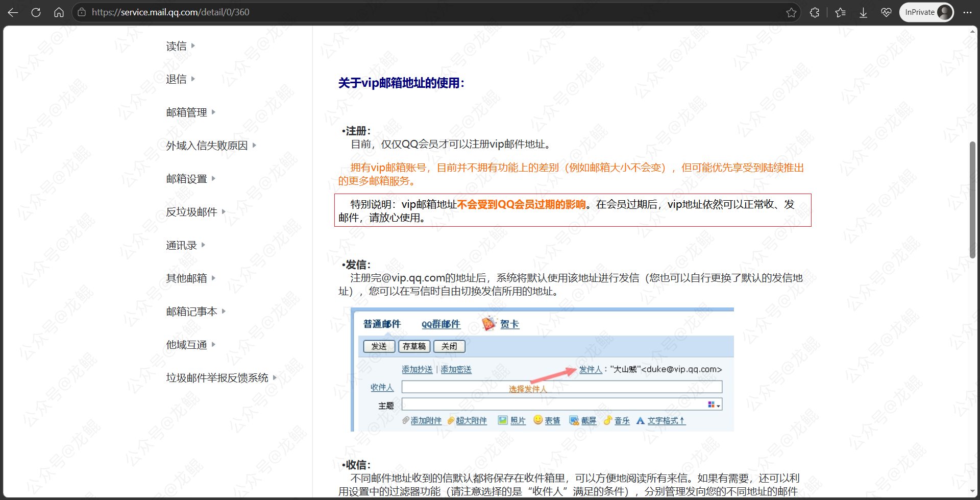980x500 pixels.
Task: Expand the 退信 sidebar section arrow
Action: pyautogui.click(x=193, y=79)
